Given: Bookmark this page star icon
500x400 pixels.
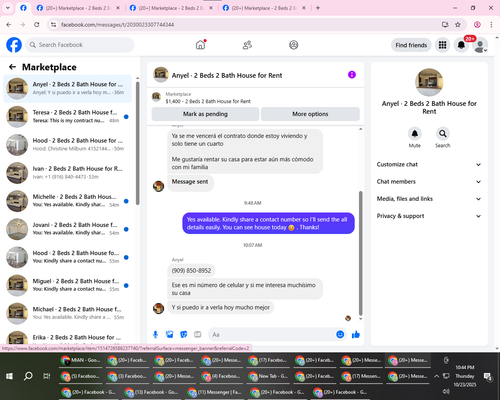Looking at the screenshot, I should click(458, 24).
